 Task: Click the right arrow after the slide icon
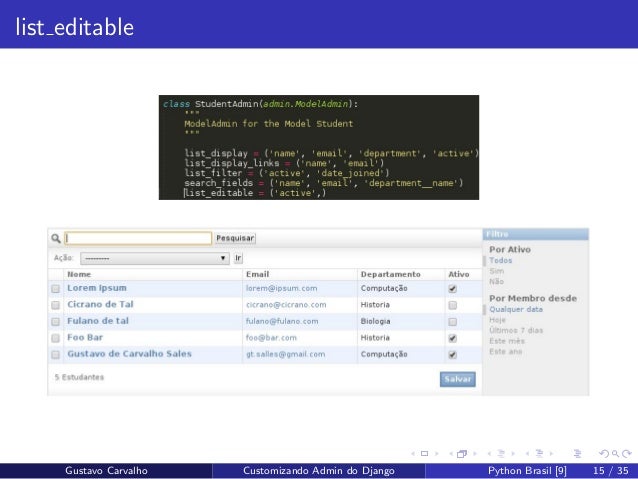coord(436,453)
